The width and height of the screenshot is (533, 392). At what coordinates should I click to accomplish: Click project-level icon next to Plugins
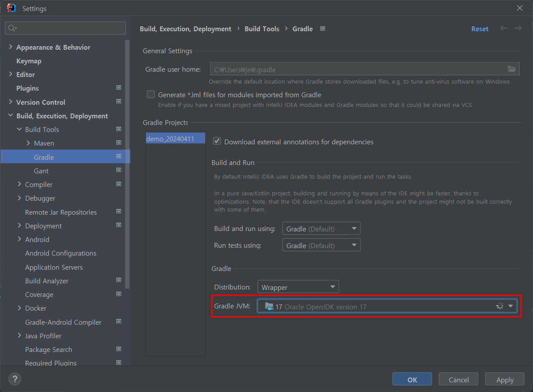pos(118,88)
